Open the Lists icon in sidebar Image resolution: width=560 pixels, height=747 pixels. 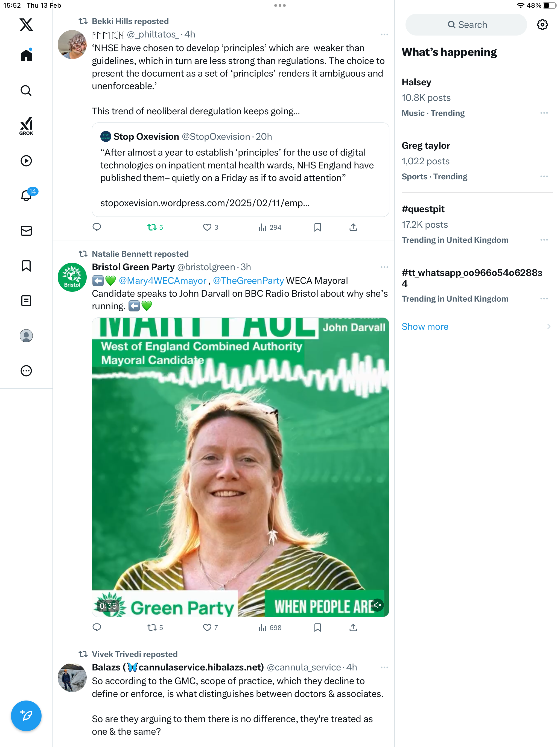coord(26,300)
